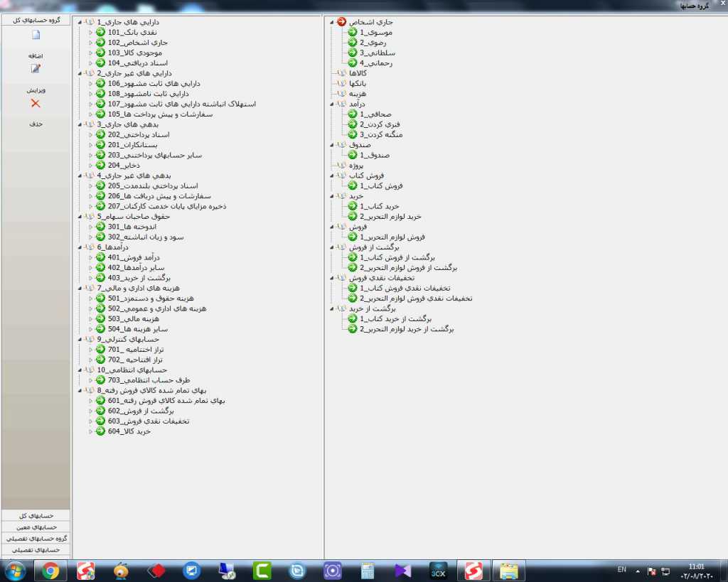The height and width of the screenshot is (582, 728).
Task: Open the calculator from the taskbar
Action: (368, 570)
